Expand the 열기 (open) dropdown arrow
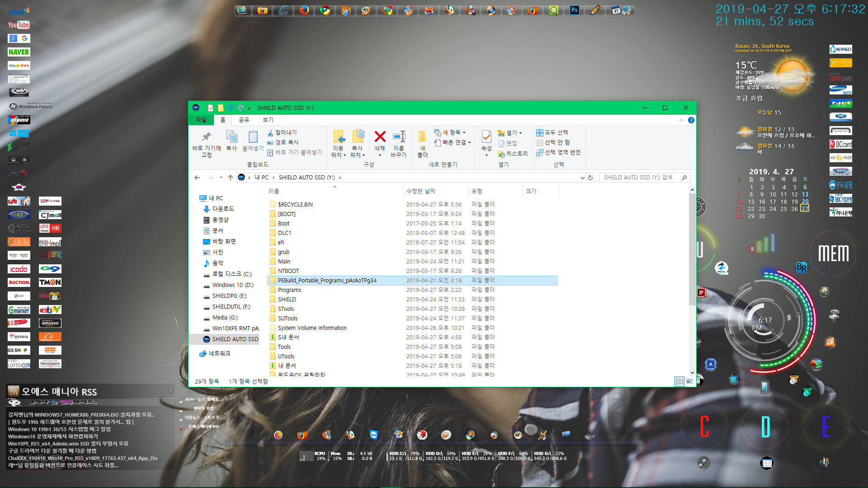 click(x=520, y=133)
